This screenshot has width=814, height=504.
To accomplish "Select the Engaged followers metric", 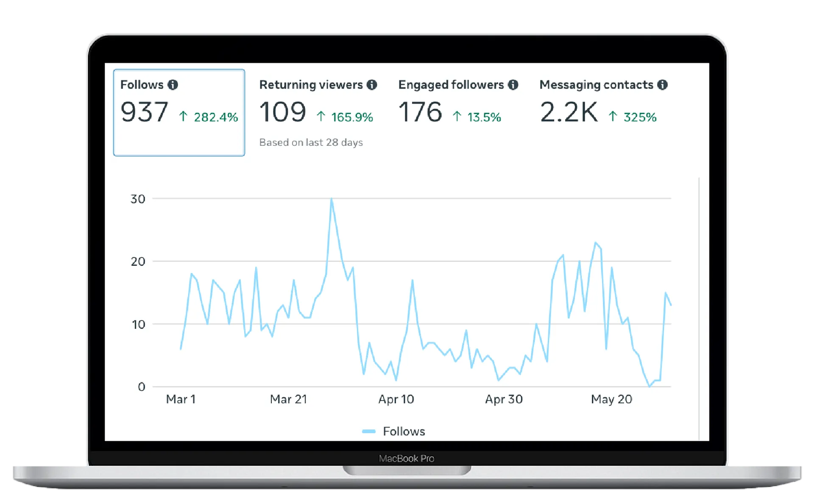I will click(451, 85).
